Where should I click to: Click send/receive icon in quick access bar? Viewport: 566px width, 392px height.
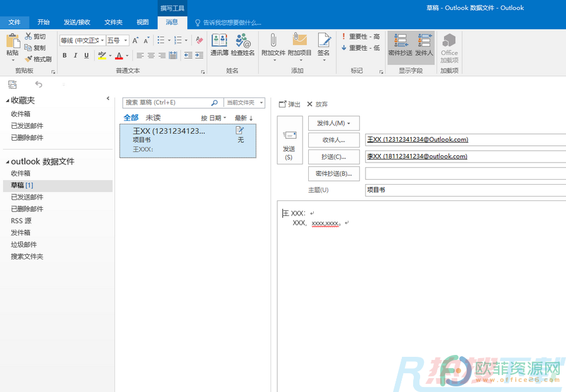[13, 84]
